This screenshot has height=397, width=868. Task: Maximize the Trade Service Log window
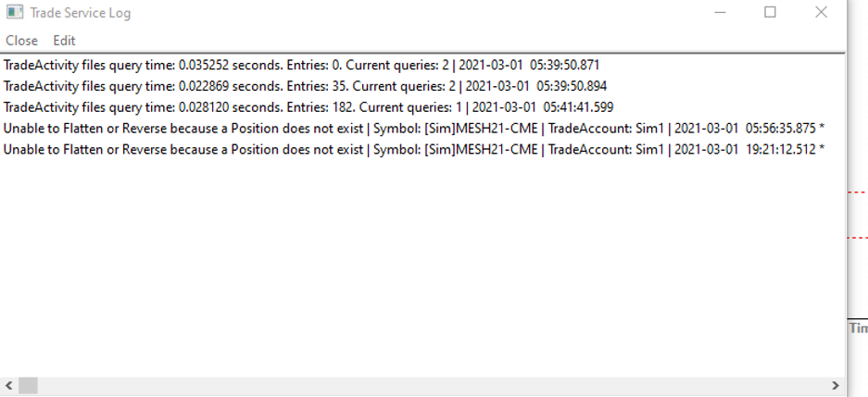click(770, 12)
